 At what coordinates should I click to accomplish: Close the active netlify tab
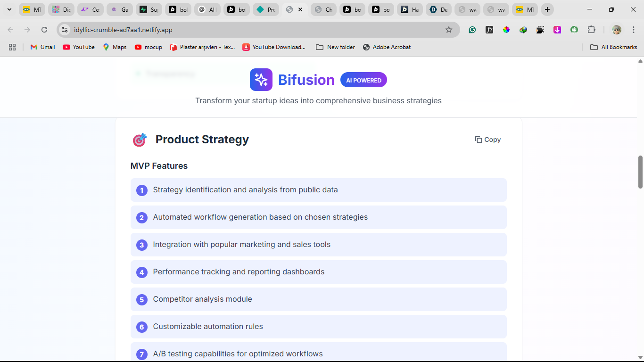(x=300, y=9)
